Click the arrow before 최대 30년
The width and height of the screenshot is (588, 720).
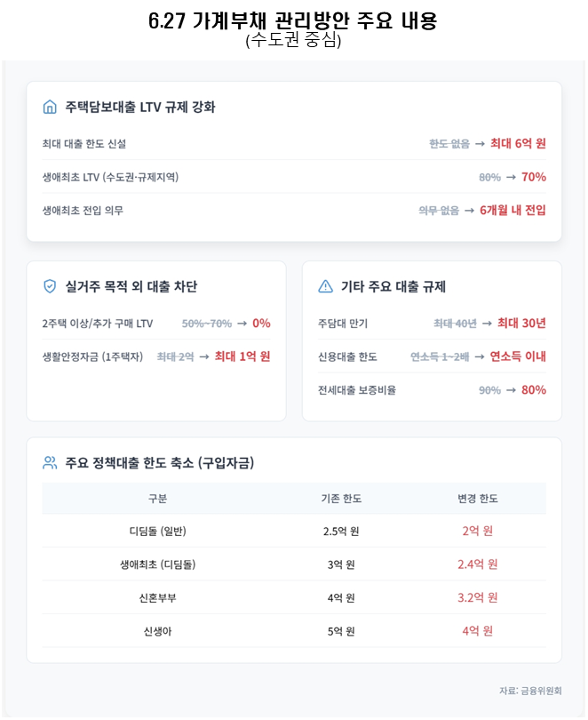(x=487, y=324)
